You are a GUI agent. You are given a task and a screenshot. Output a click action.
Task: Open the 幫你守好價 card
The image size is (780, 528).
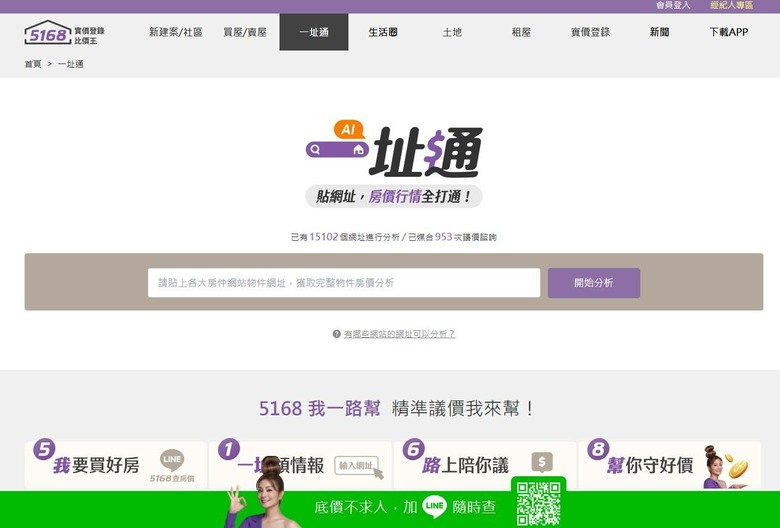670,465
